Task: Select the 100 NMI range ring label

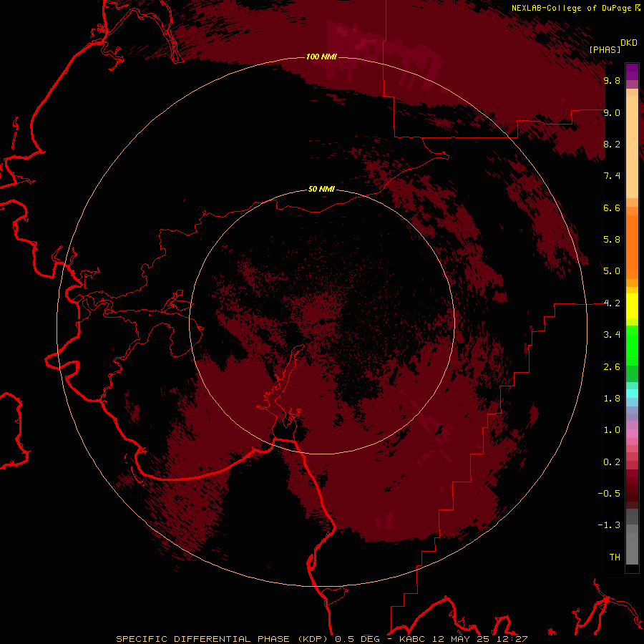Action: [321, 57]
